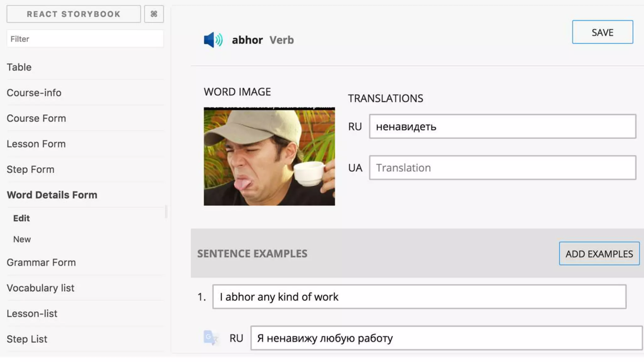Open the Table story in sidebar
The height and width of the screenshot is (362, 644).
point(19,67)
